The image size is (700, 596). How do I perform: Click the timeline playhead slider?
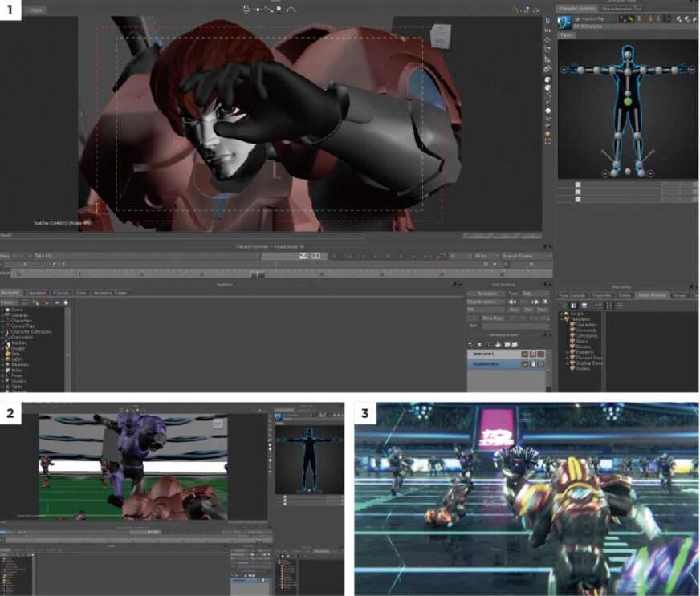point(257,274)
